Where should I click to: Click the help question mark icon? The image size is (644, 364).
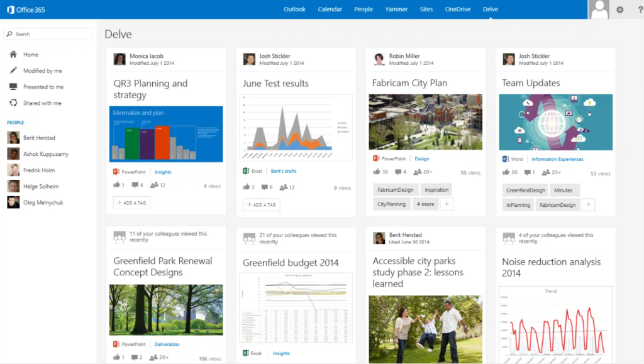[x=636, y=9]
